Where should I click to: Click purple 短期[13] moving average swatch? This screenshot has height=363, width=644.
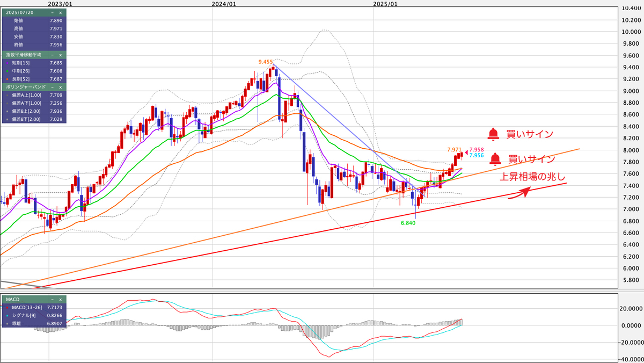tap(6, 63)
